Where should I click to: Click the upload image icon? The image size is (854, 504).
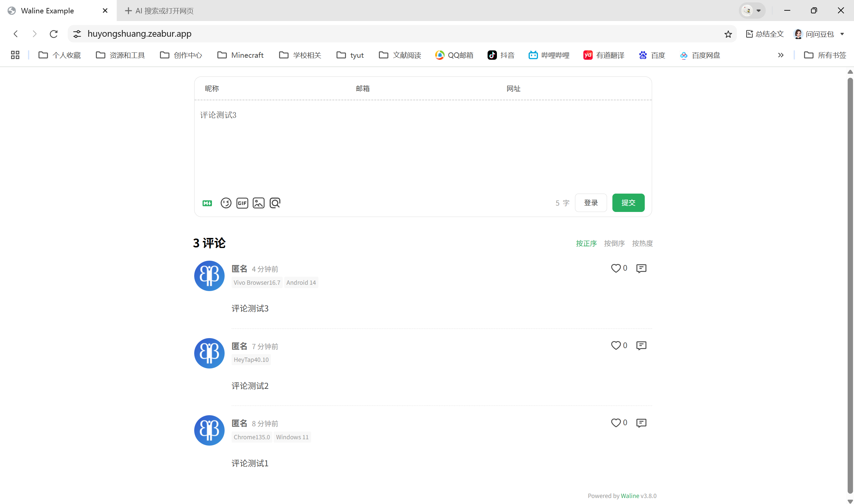tap(258, 203)
